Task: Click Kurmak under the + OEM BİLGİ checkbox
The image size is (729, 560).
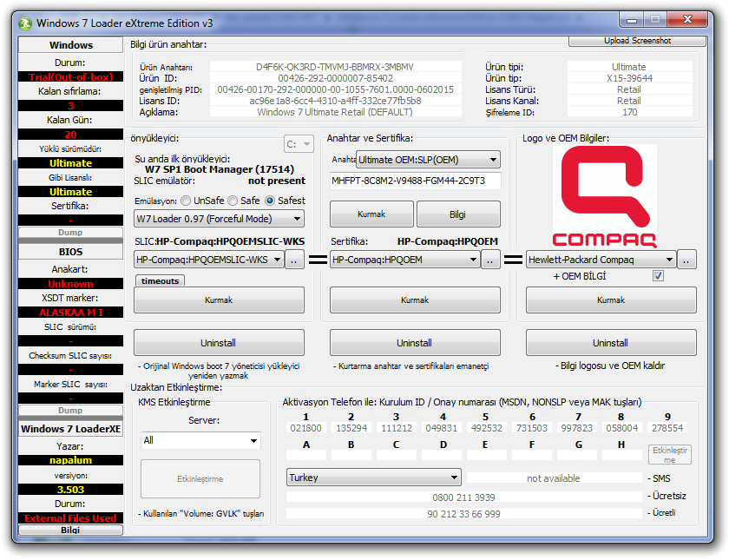Action: click(611, 300)
